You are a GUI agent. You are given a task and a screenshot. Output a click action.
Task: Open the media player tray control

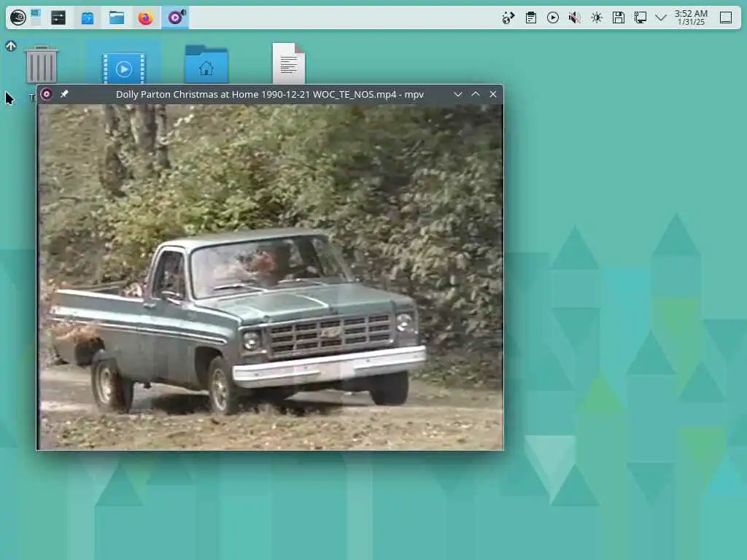click(553, 18)
